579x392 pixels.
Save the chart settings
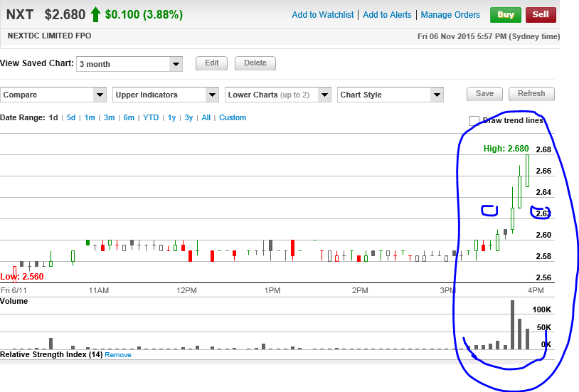[484, 93]
